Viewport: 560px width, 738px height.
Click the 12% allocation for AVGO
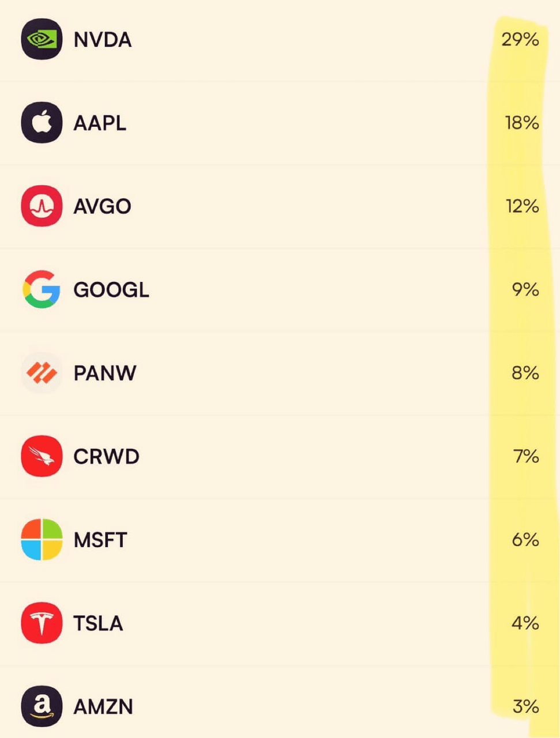click(522, 206)
